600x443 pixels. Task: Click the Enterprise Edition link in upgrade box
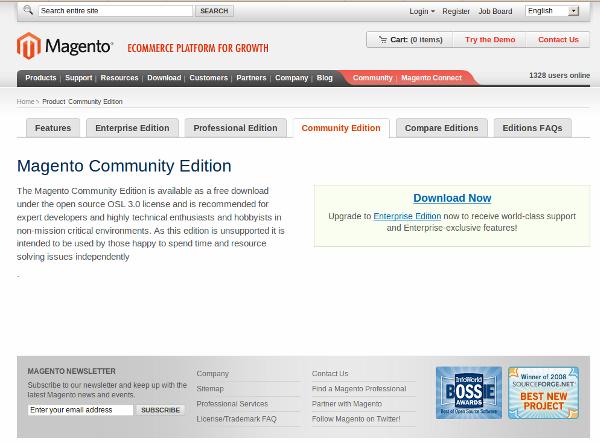tap(407, 216)
